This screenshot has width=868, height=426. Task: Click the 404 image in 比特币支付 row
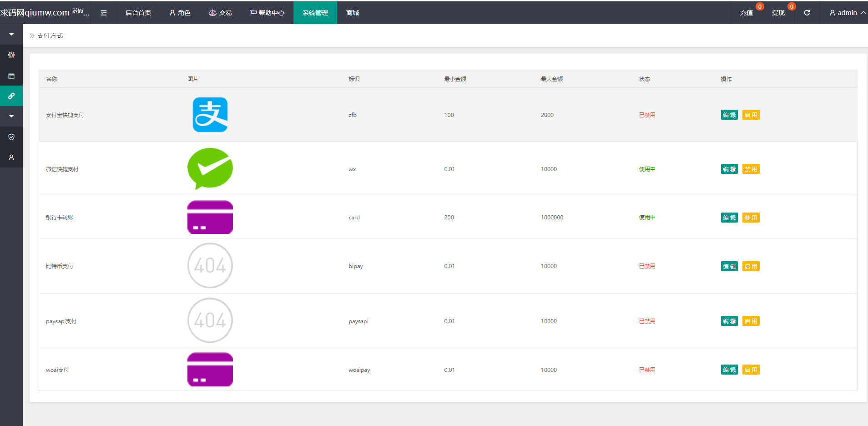click(x=210, y=265)
